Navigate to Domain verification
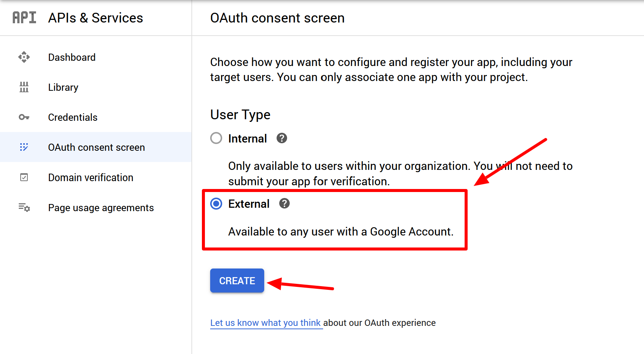This screenshot has height=354, width=644. pyautogui.click(x=90, y=177)
